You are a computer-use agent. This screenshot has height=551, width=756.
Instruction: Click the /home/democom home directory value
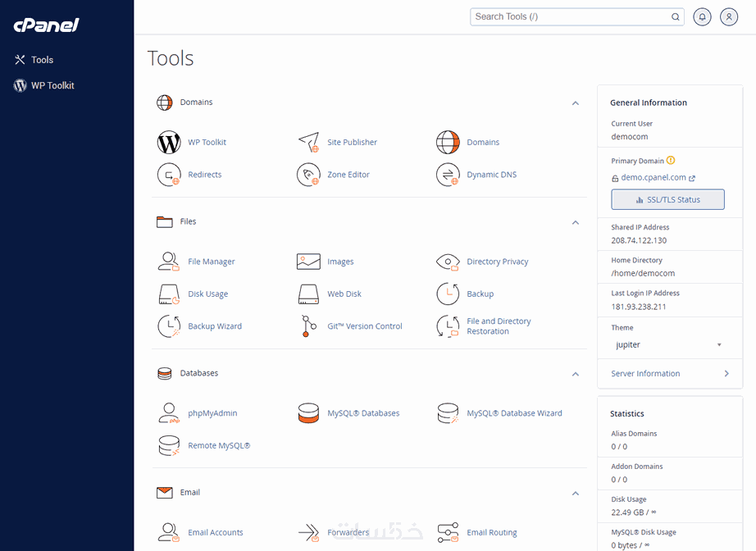coord(643,273)
